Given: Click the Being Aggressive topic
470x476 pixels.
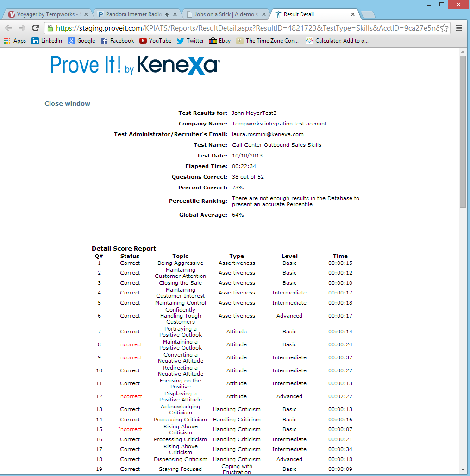Looking at the screenshot, I should (180, 263).
